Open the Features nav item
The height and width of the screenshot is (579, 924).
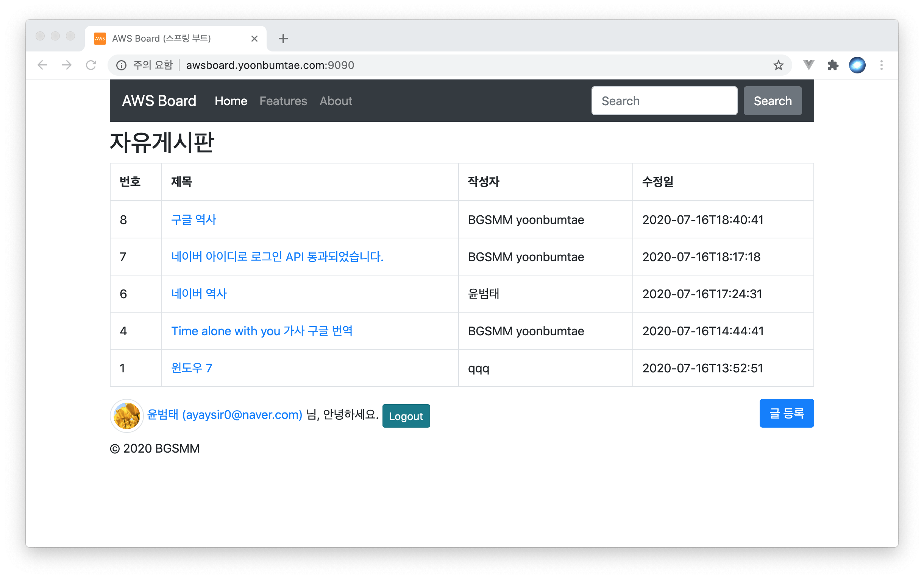click(283, 101)
